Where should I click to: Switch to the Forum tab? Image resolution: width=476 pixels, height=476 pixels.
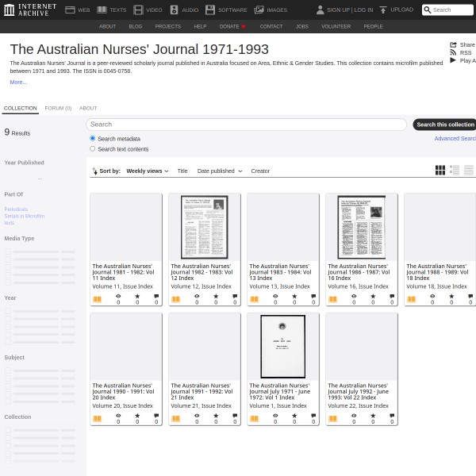pos(58,108)
